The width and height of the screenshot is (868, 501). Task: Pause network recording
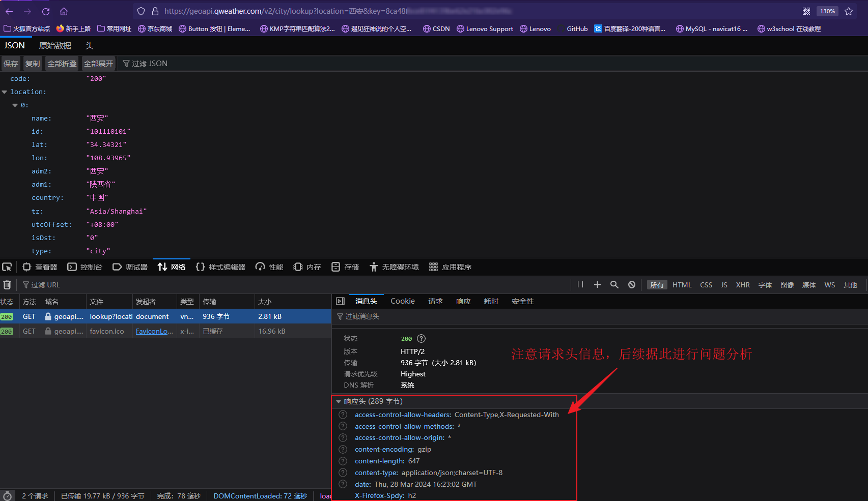[580, 285]
